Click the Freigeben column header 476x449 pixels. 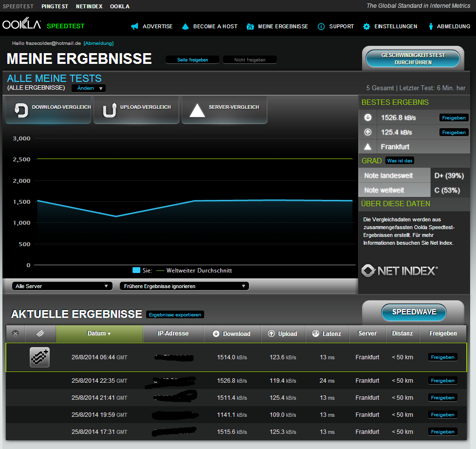click(443, 333)
